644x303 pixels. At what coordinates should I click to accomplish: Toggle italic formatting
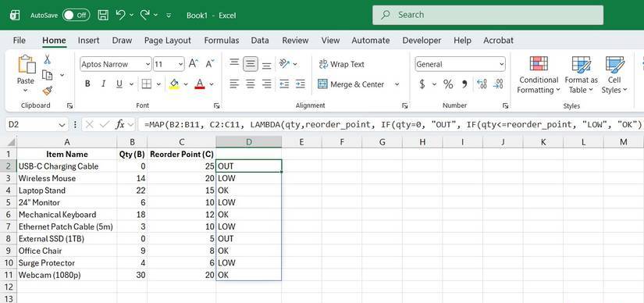click(x=103, y=84)
